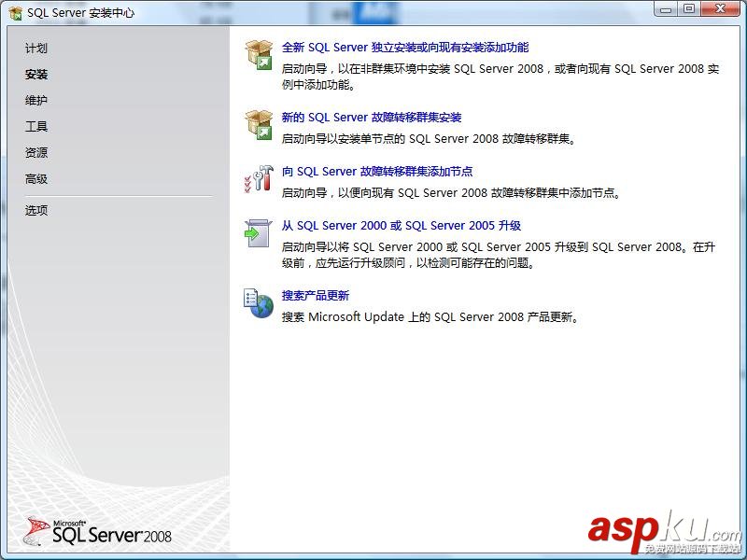Click the text 搜索 Microsoft Update 上的 SQL Server 2008 产品更新
The image size is (747, 560).
[x=430, y=317]
